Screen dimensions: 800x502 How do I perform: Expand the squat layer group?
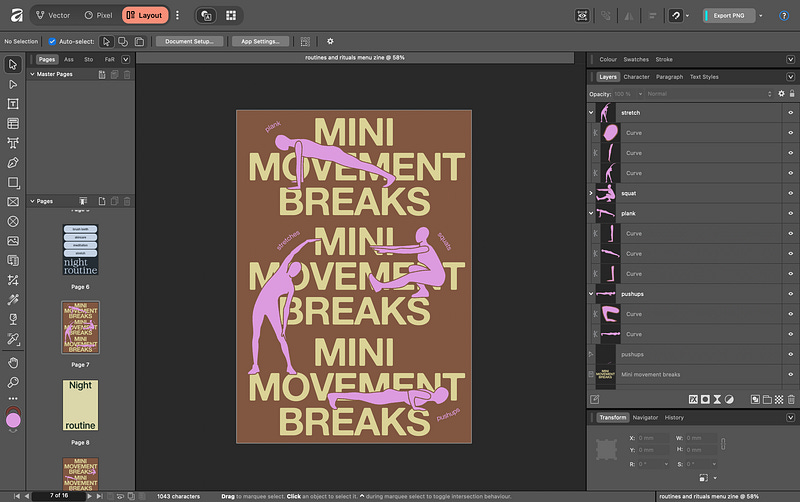[591, 193]
